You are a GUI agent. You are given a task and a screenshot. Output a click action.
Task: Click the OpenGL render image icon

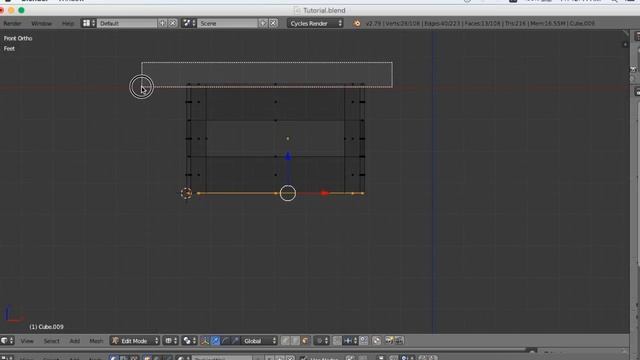coord(390,341)
